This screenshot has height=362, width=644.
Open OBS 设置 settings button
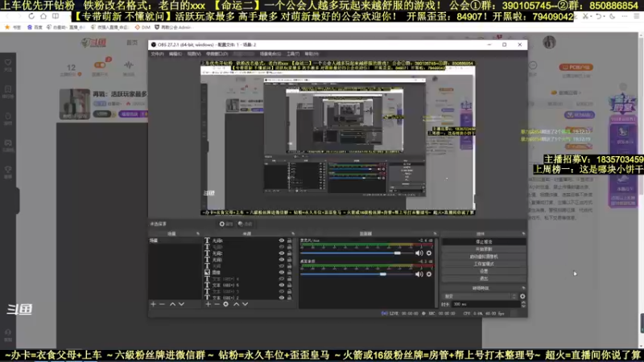coord(484,271)
